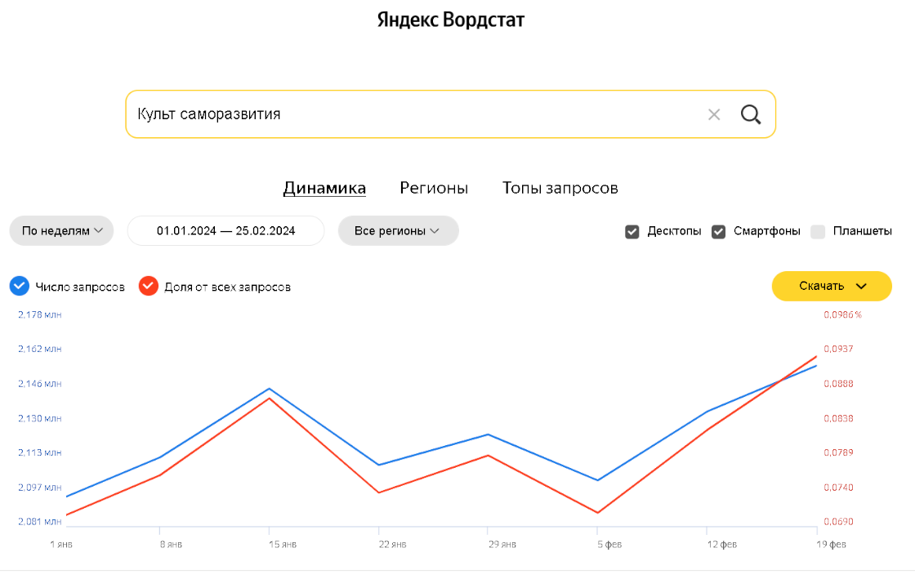Click the 5 фев axis label
The image size is (915, 588).
609,544
